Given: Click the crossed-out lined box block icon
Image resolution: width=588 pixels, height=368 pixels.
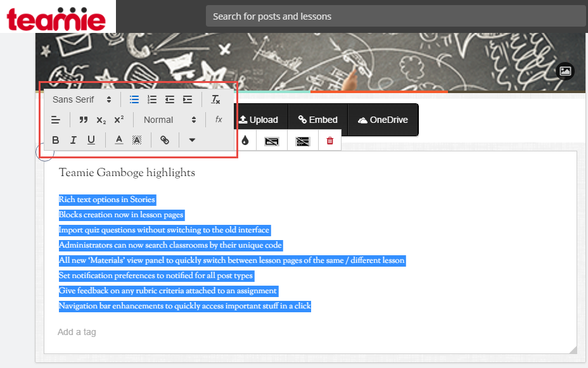Looking at the screenshot, I should coord(303,141).
